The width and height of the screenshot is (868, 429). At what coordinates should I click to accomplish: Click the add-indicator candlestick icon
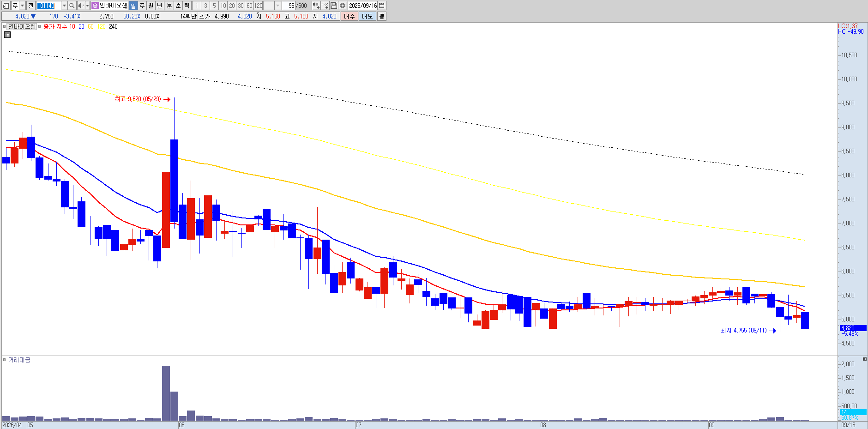pyautogui.click(x=316, y=6)
